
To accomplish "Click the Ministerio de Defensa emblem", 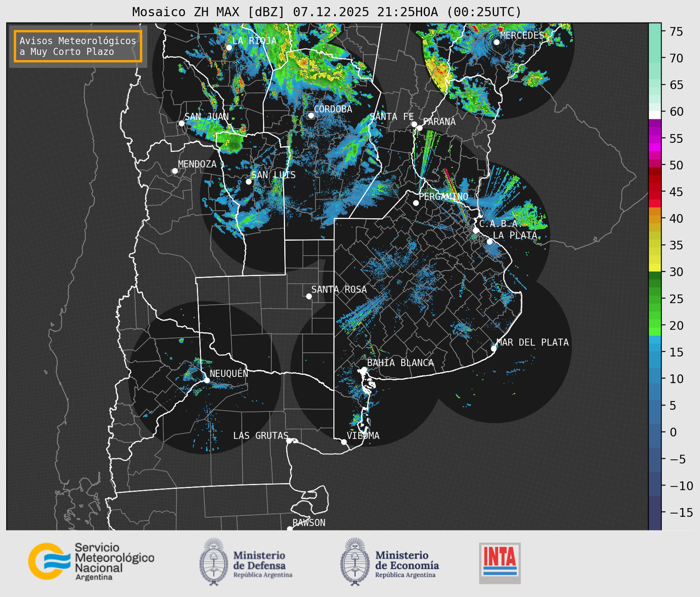I will [x=214, y=562].
